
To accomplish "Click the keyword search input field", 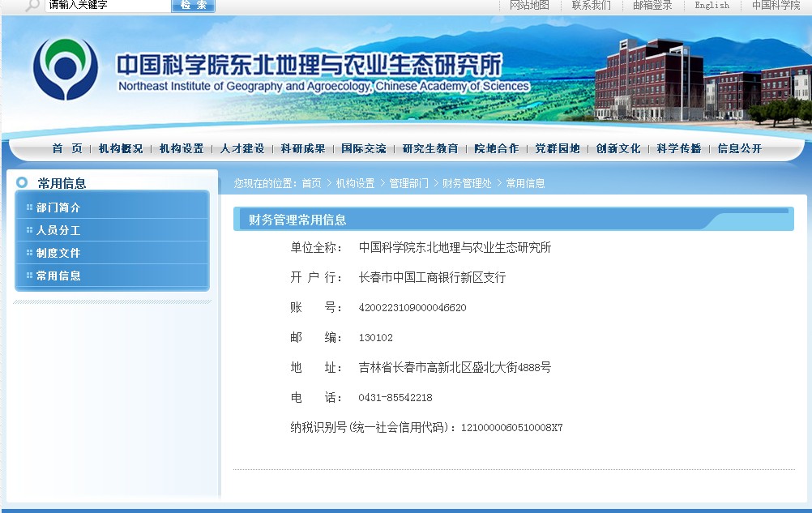I will tap(107, 5).
